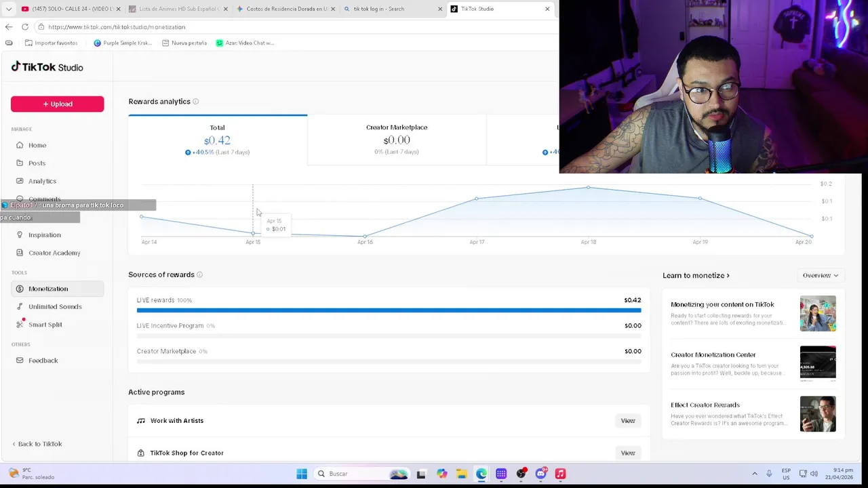
Task: Click the Apr 18 data point on chart
Action: point(588,187)
